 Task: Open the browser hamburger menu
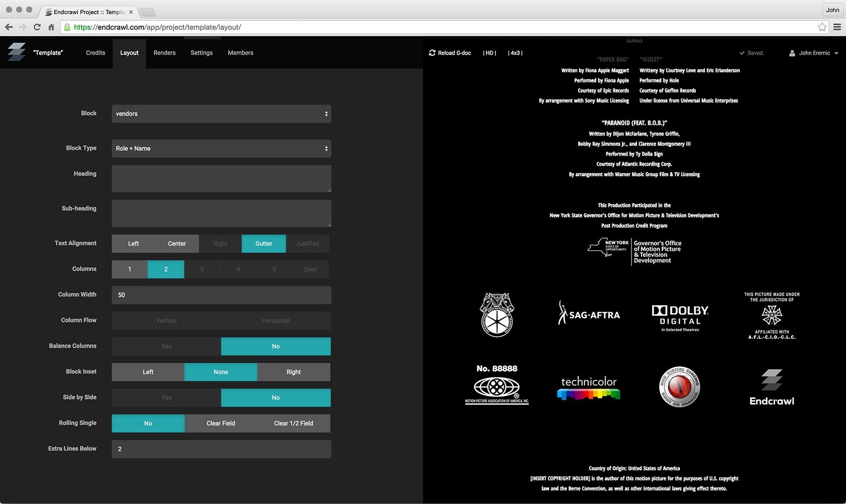pos(838,27)
